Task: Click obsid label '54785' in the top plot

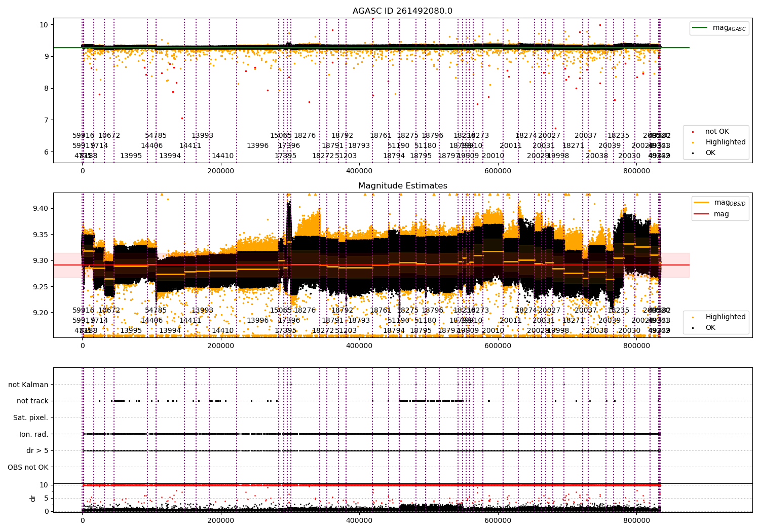Action: (x=156, y=136)
